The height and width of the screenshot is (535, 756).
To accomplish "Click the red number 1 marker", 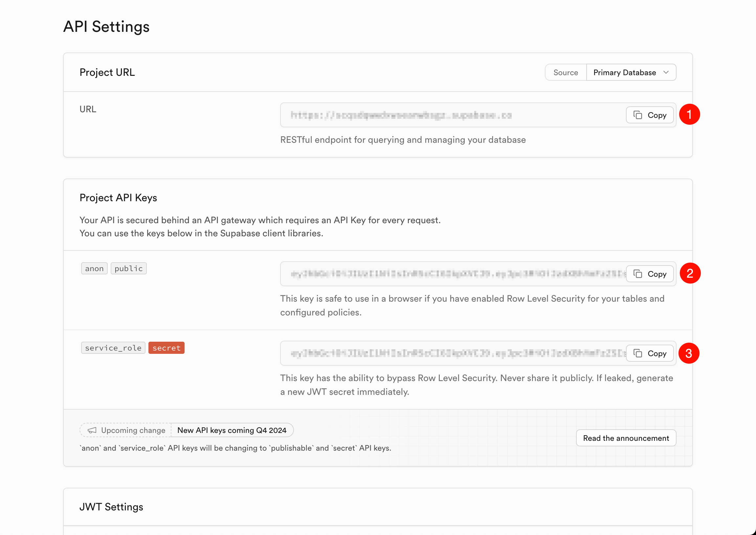I will 689,114.
